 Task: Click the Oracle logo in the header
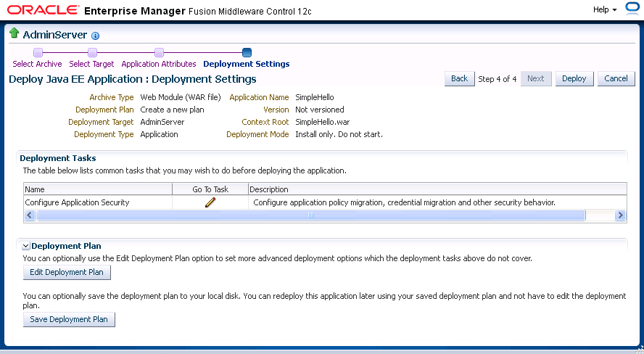click(x=43, y=10)
